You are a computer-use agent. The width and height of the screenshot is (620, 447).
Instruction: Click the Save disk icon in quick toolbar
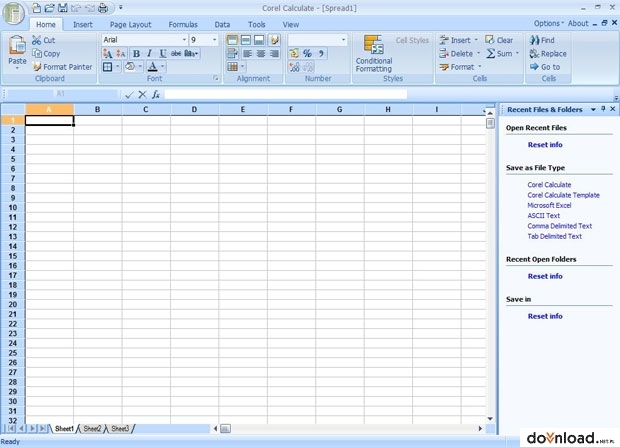point(62,8)
